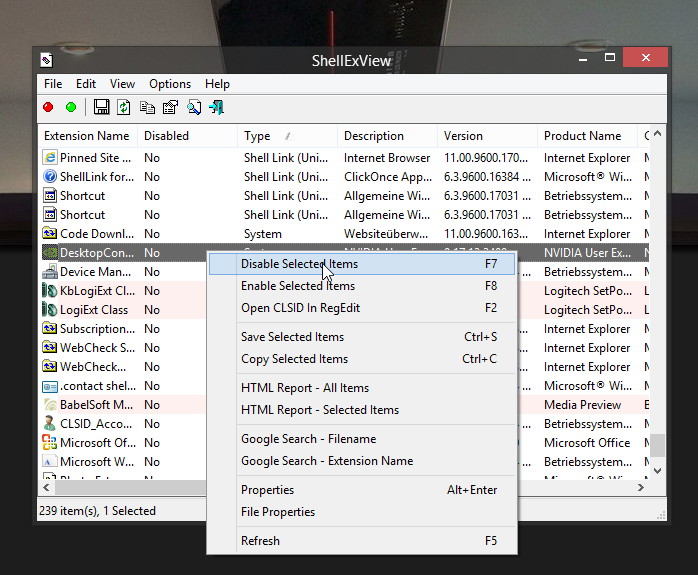The height and width of the screenshot is (575, 698).
Task: Click the green Enable Selected Items toolbar icon
Action: tap(71, 107)
